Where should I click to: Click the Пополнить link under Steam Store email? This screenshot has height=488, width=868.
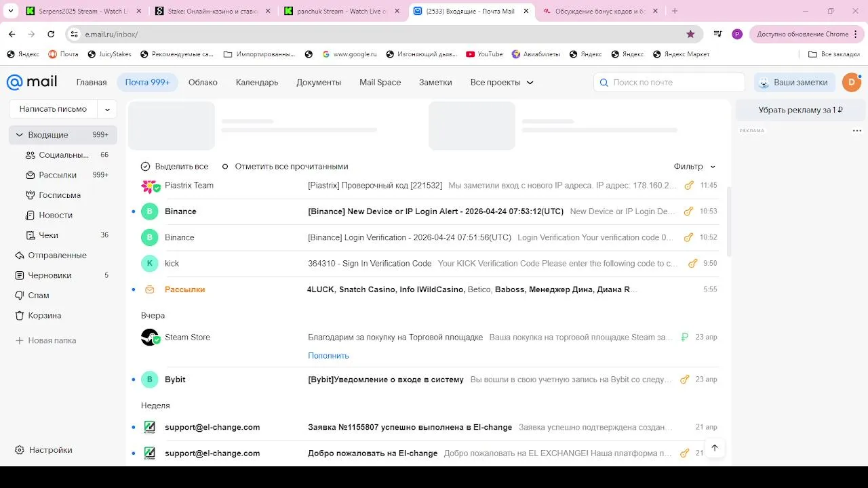click(x=328, y=356)
